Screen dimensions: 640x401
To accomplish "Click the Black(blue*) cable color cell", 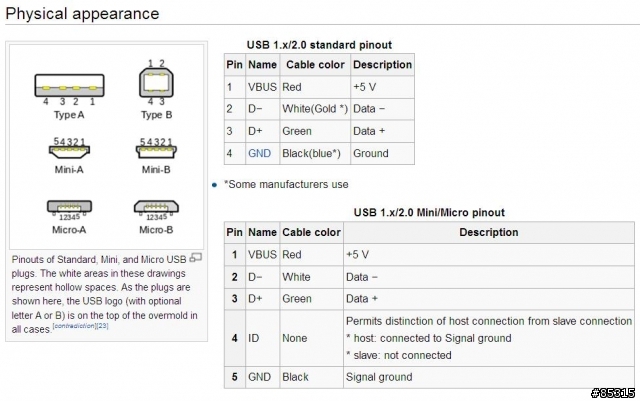I will (314, 153).
